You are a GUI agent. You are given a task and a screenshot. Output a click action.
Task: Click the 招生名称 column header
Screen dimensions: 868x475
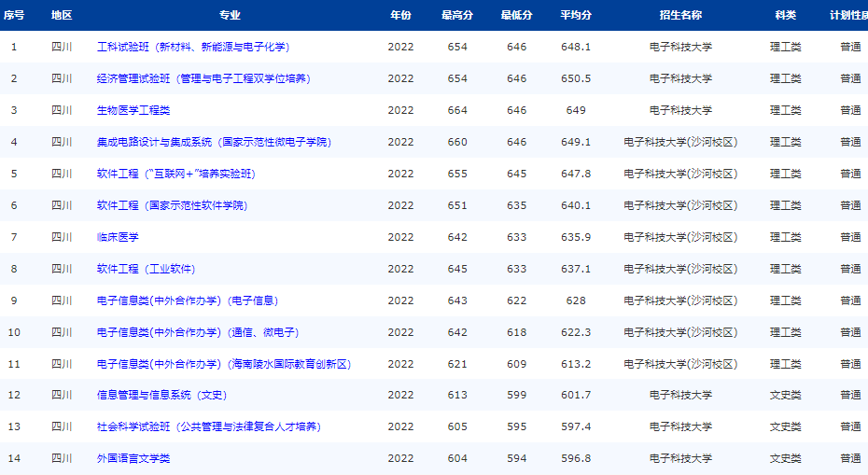click(x=681, y=16)
